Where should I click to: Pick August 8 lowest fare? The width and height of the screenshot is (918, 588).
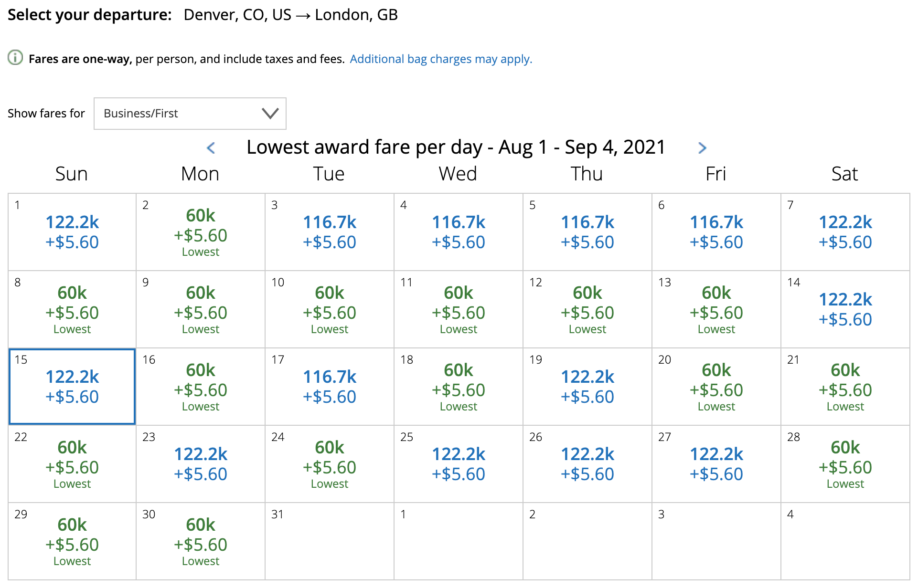point(72,309)
